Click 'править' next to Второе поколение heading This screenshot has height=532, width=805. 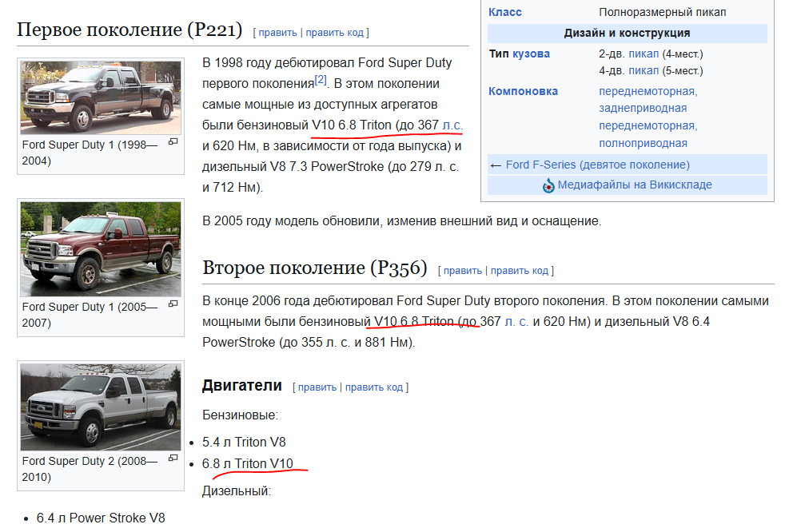tap(463, 271)
